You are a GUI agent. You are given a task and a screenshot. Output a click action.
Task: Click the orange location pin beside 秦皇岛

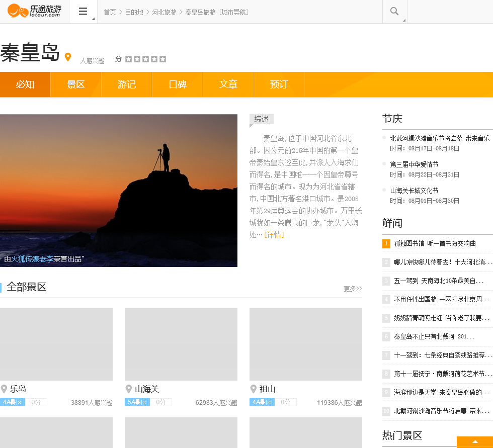pos(68,57)
